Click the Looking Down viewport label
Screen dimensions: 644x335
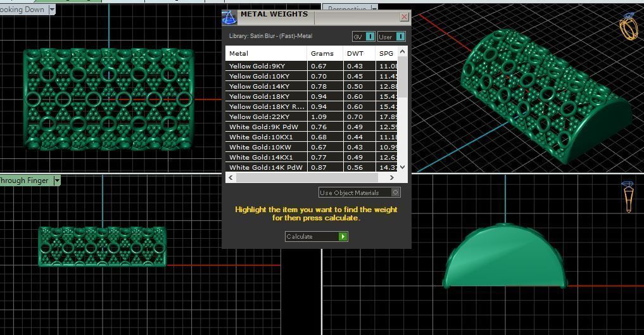[22, 9]
